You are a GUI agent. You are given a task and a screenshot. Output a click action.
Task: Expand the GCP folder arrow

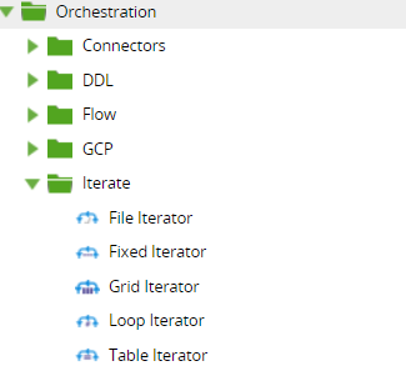pyautogui.click(x=33, y=149)
